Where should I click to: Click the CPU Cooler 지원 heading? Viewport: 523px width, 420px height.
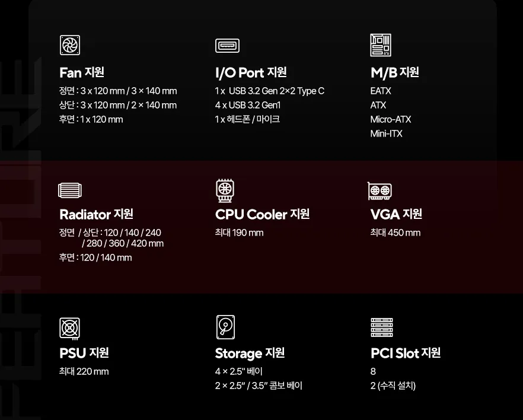coord(262,214)
